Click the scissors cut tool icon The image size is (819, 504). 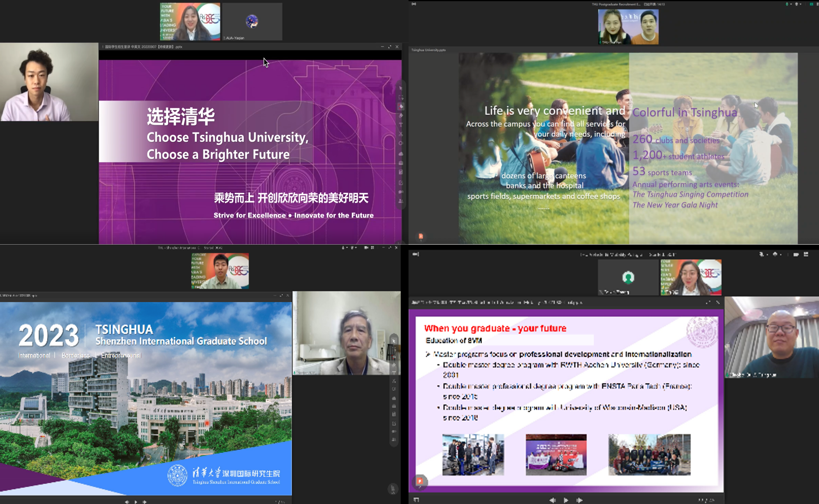[x=401, y=134]
